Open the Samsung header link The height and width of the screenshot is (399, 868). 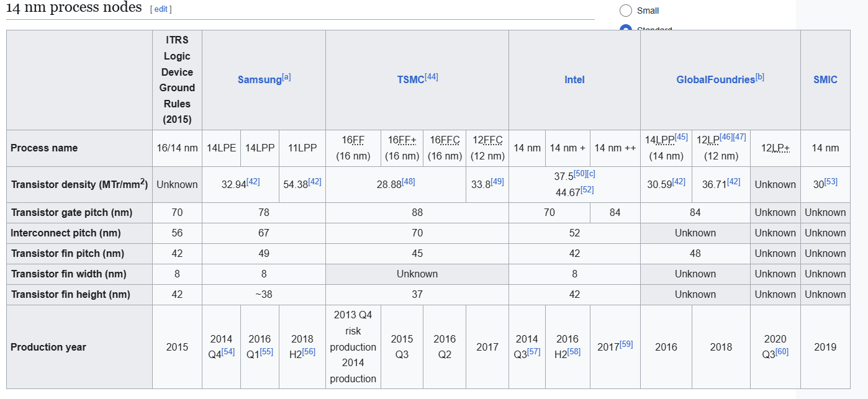pos(260,80)
